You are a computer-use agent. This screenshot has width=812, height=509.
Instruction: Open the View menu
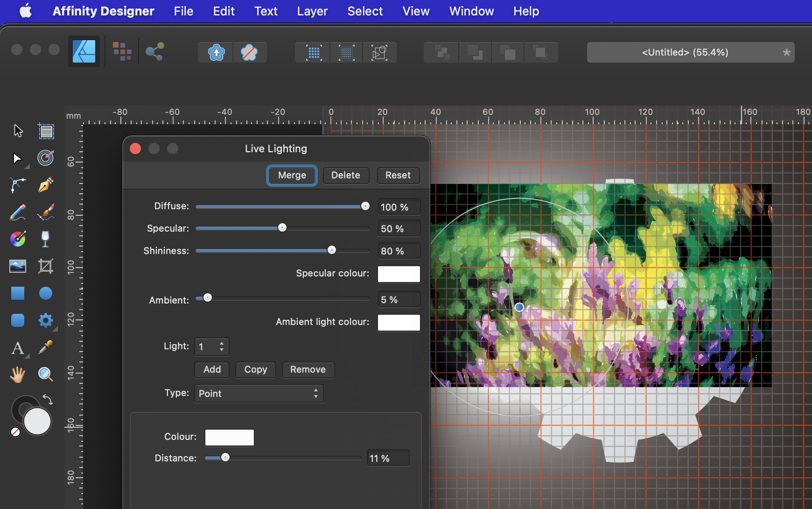point(416,11)
